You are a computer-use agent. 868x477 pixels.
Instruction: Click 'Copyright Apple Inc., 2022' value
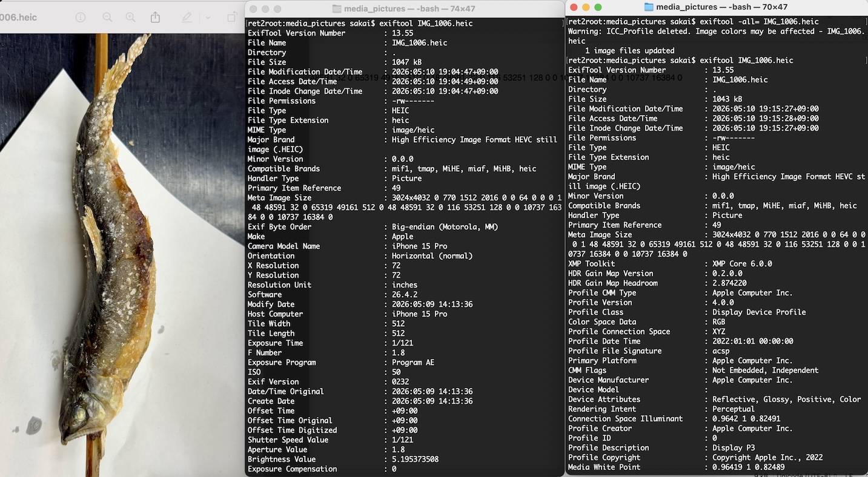pos(767,458)
